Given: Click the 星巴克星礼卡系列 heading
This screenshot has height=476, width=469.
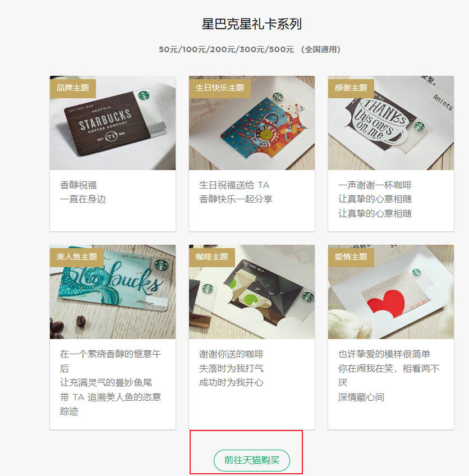Looking at the screenshot, I should tap(252, 24).
